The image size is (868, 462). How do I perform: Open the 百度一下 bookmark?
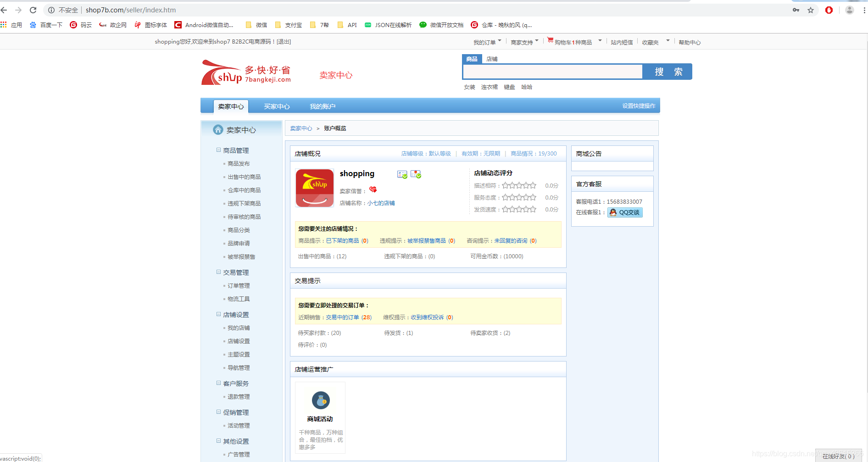(46, 25)
